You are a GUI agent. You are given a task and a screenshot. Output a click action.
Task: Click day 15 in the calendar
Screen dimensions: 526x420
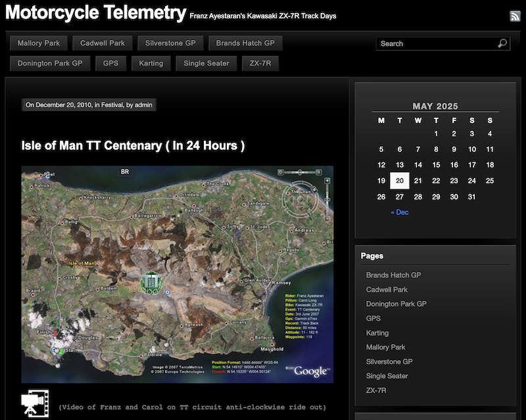coord(436,165)
